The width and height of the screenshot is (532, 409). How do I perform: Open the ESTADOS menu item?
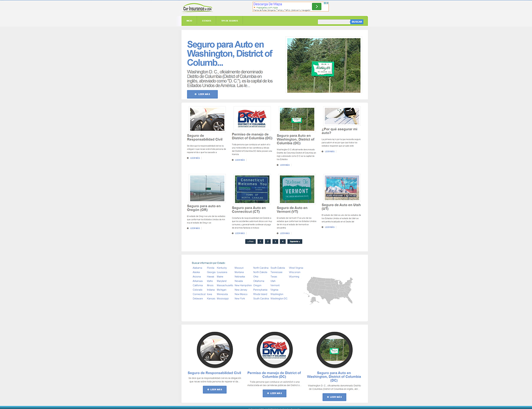click(206, 21)
